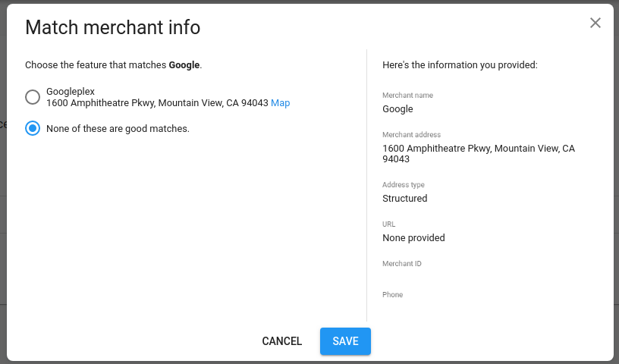Click the 'Merchant address' field label

[x=411, y=135]
